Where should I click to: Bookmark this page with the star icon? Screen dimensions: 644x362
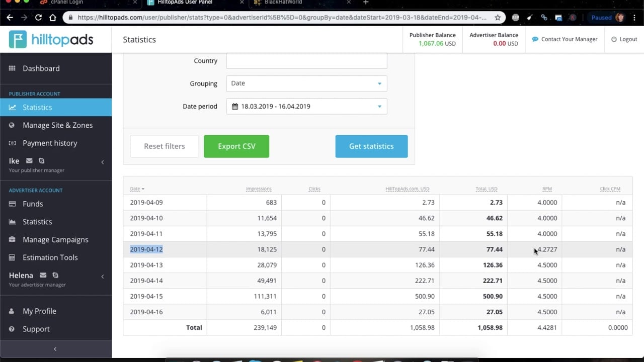click(498, 18)
